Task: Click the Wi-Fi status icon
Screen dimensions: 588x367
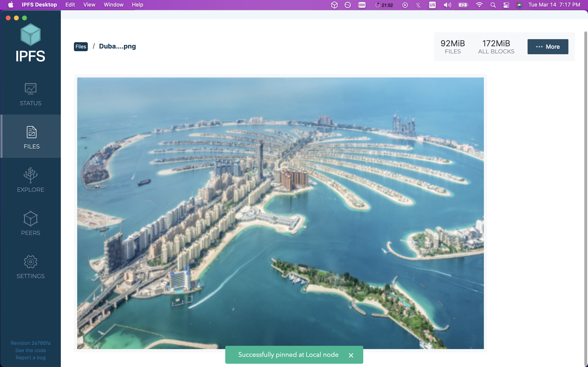Action: pos(479,5)
